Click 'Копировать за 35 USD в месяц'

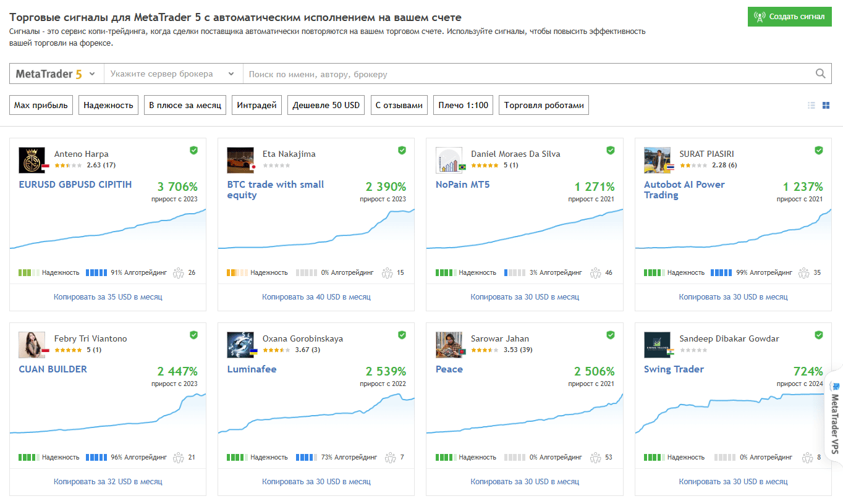pos(108,297)
